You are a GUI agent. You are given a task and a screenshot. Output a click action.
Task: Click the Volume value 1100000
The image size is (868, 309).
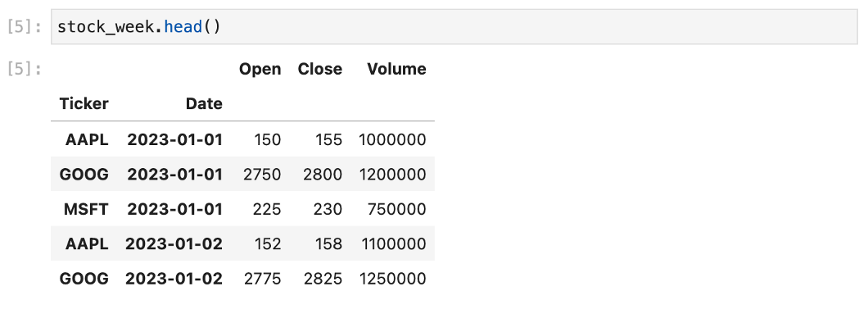point(392,243)
